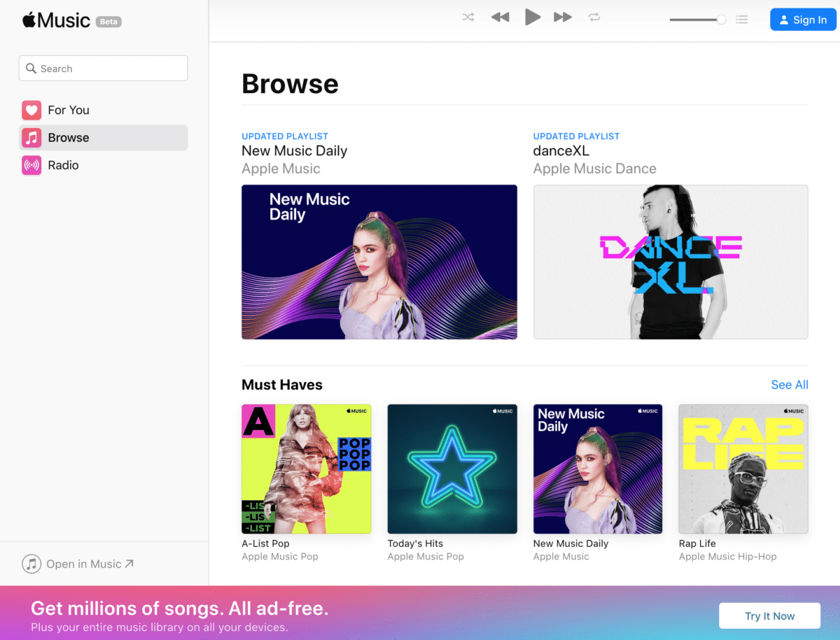Screen dimensions: 840x640
Task: Toggle repeat mode icon
Action: point(594,17)
